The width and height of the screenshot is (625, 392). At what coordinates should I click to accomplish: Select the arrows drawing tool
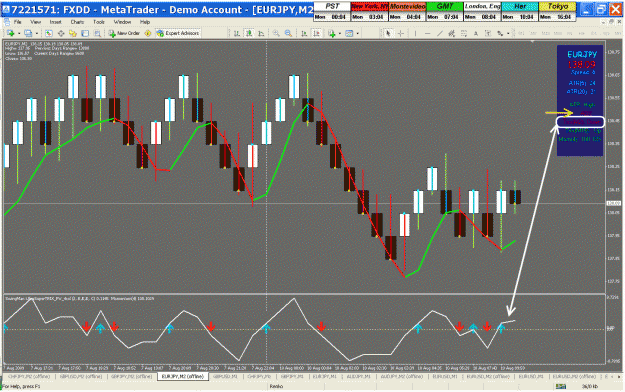pyautogui.click(x=500, y=33)
